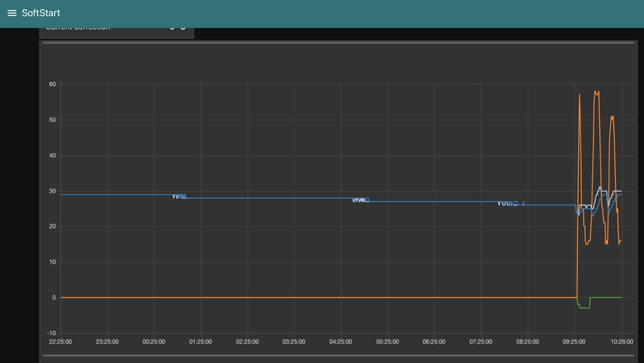Click the 10:26:00 time axis label
The width and height of the screenshot is (644, 363).
tap(621, 341)
